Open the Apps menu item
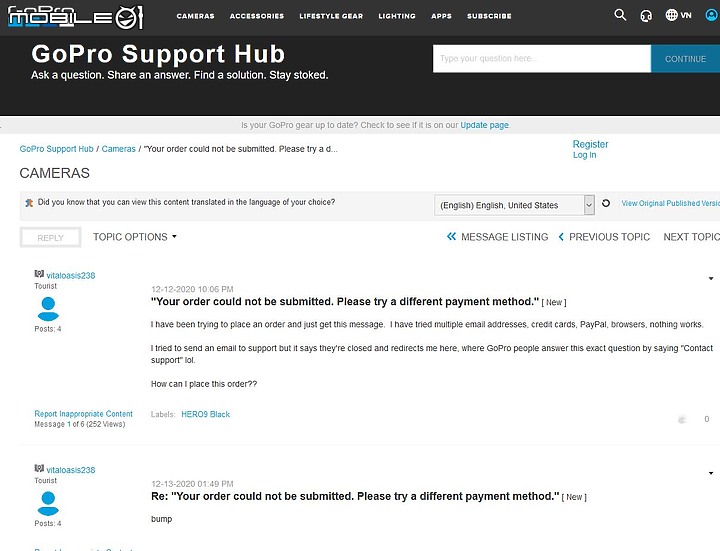720x551 pixels. tap(441, 16)
